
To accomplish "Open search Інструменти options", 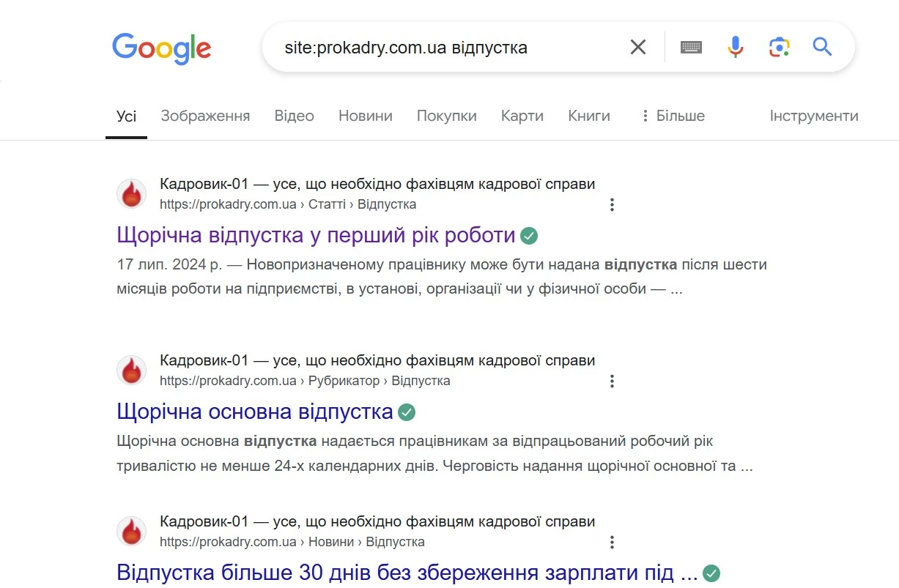I will click(x=814, y=116).
